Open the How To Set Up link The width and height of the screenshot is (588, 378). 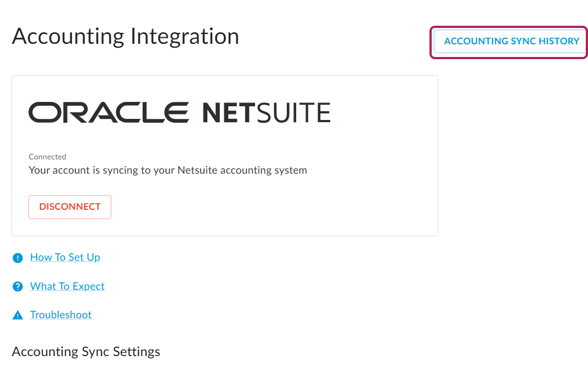pyautogui.click(x=65, y=257)
